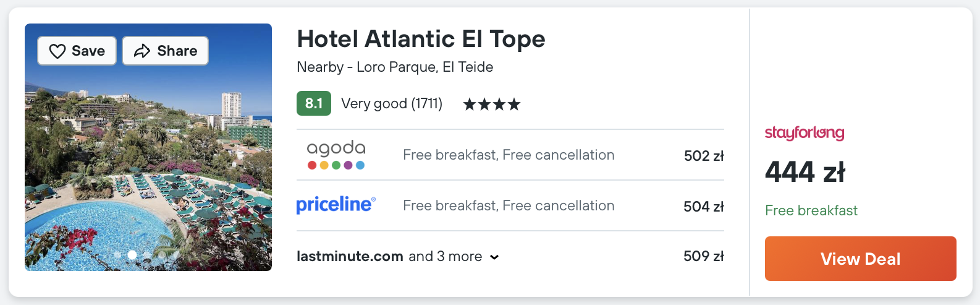Screen dimensions: 980x305
Task: Open the Very good (1711) reviews
Action: coord(392,103)
